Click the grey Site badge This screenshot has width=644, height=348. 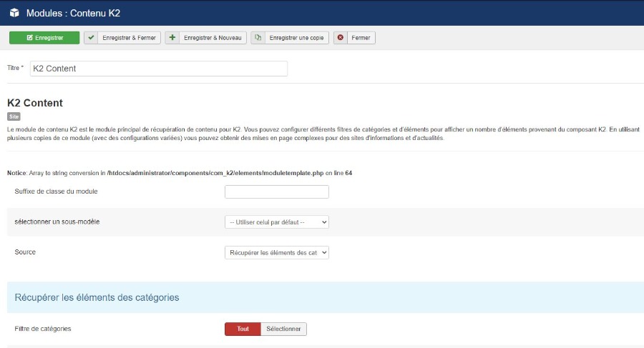click(14, 116)
